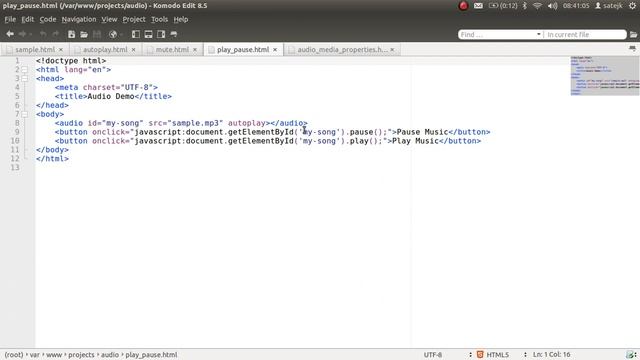Go back with the left arrow toolbar icon
The width and height of the screenshot is (640, 360).
point(10,34)
